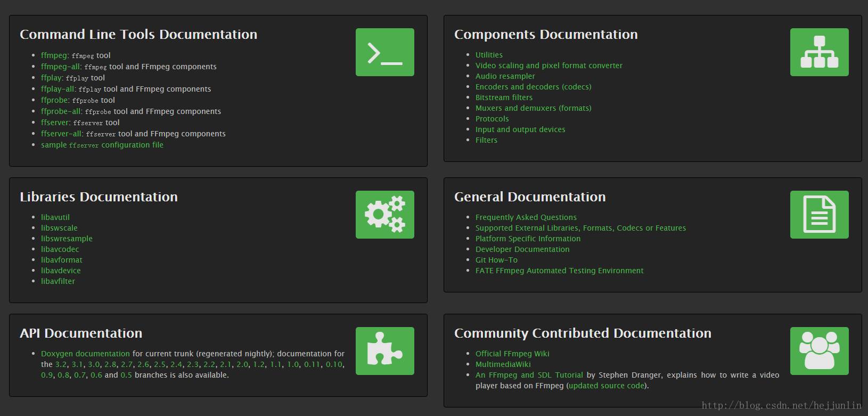Open API docs for branch 1.0
868x416 pixels.
click(x=293, y=364)
